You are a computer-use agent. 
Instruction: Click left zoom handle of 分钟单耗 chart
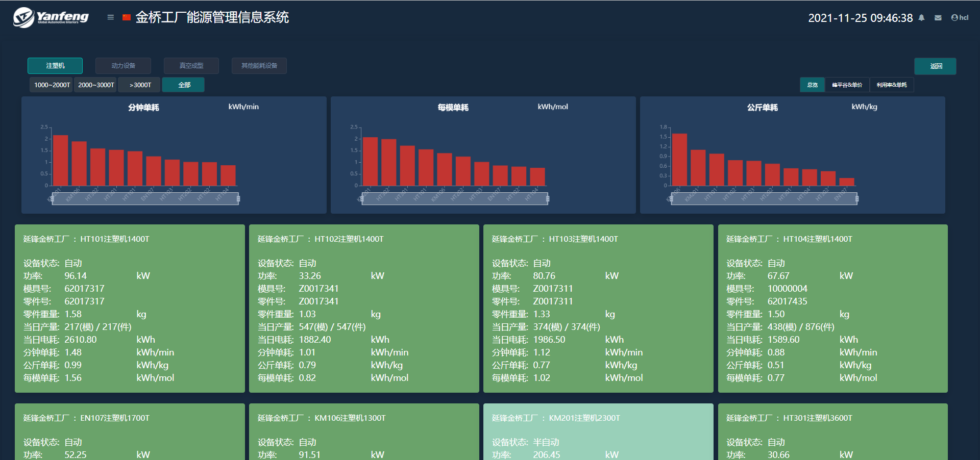tap(52, 199)
